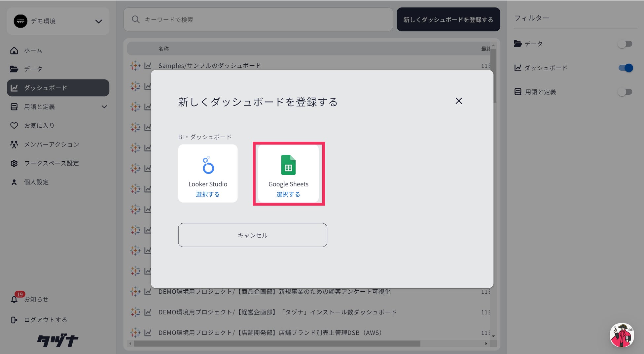Image resolution: width=644 pixels, height=354 pixels.
Task: Open ワークスペース設定 in sidebar
Action: point(58,163)
